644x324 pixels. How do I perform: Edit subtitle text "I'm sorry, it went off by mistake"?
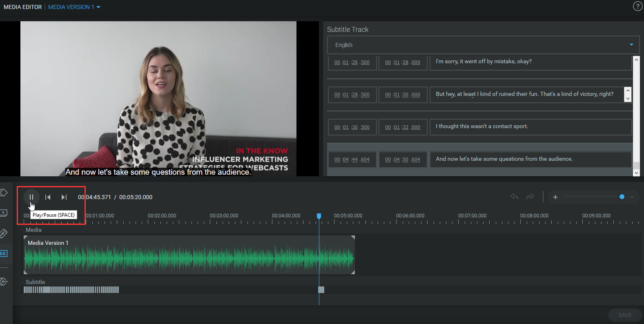click(x=530, y=62)
